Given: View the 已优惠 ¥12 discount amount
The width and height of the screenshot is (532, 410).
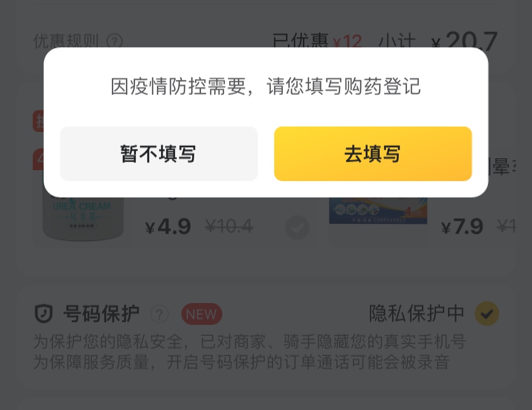Looking at the screenshot, I should coord(317,42).
